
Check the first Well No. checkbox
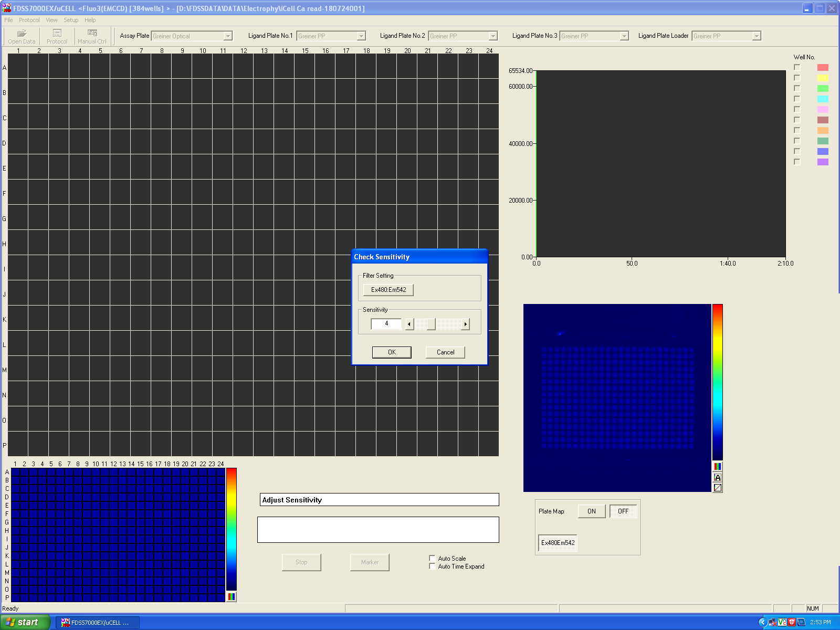click(797, 67)
